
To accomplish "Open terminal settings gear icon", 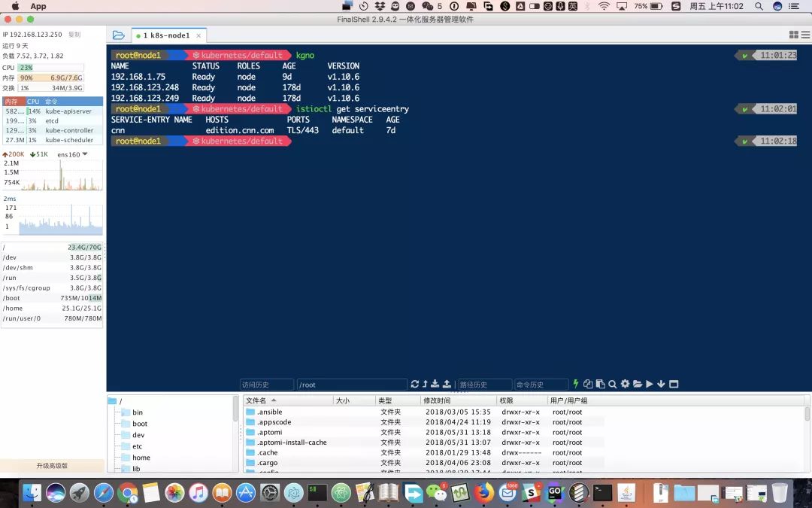I will tap(625, 384).
